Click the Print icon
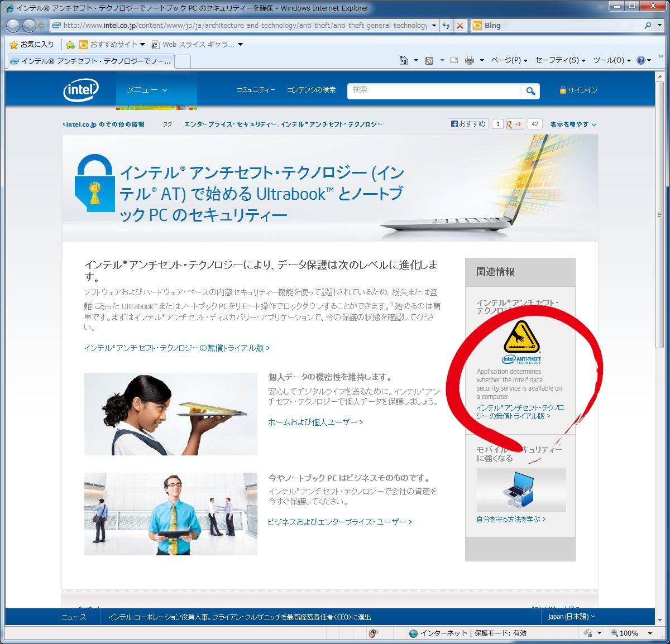The image size is (670, 644). click(470, 60)
